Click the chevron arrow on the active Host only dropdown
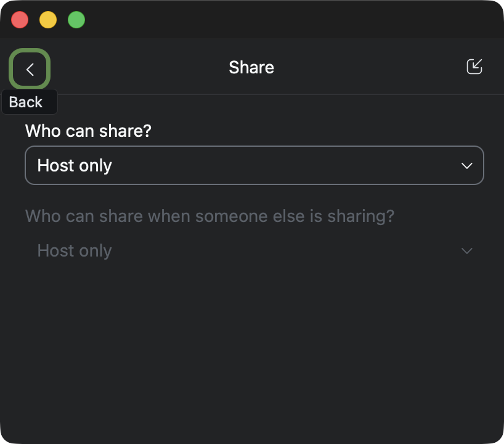Viewport: 504px width, 444px height. point(466,166)
